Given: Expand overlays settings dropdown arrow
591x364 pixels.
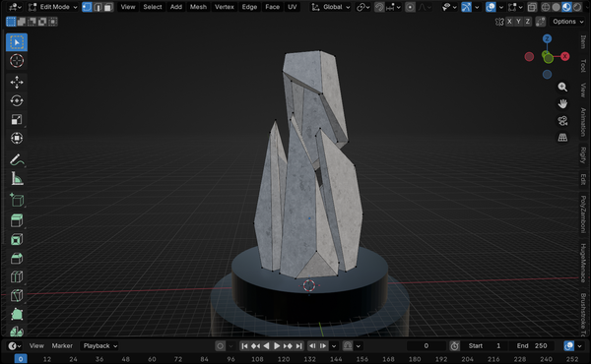Looking at the screenshot, I should [x=501, y=7].
